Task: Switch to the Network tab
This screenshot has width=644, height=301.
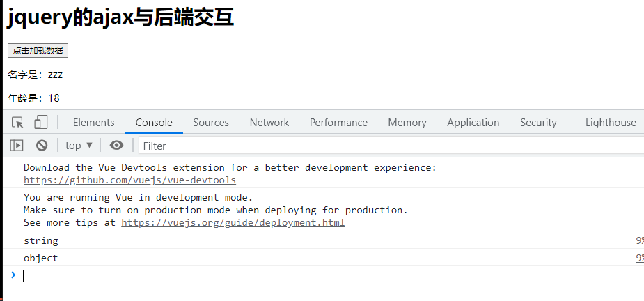Action: point(269,123)
